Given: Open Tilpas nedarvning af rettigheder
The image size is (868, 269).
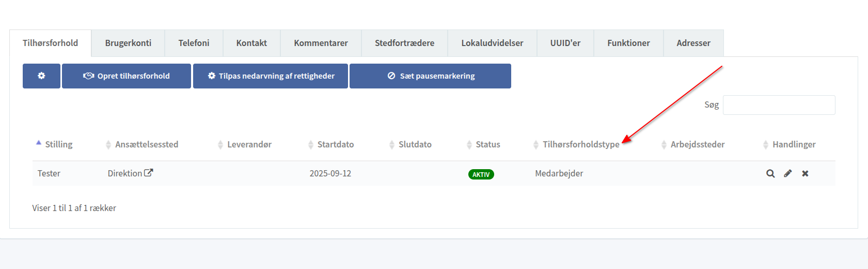Looking at the screenshot, I should click(x=271, y=76).
